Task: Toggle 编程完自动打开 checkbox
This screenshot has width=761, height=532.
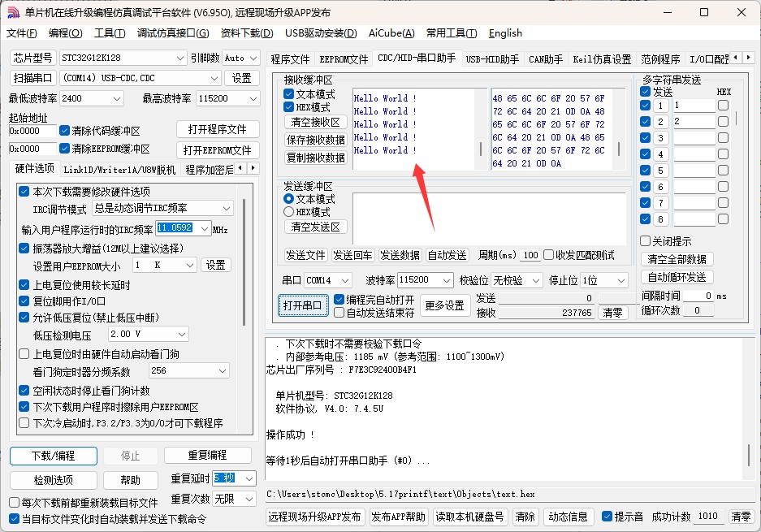Action: [x=339, y=300]
